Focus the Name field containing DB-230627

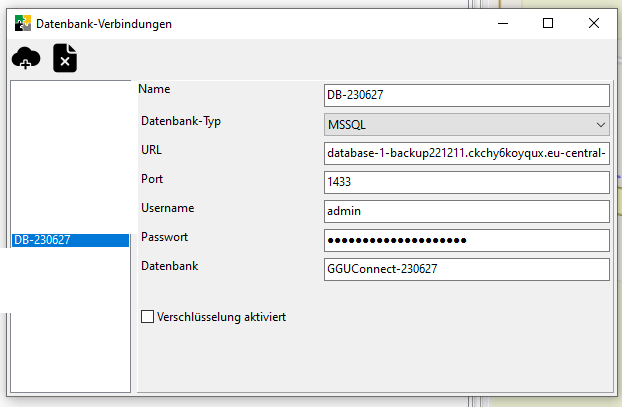467,95
